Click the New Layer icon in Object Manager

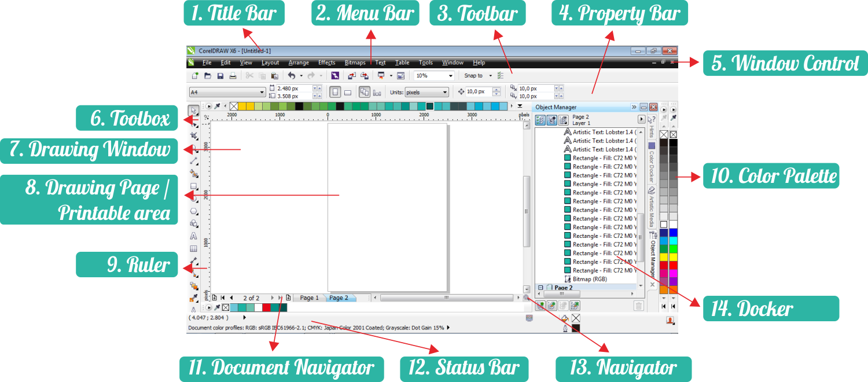pyautogui.click(x=540, y=306)
